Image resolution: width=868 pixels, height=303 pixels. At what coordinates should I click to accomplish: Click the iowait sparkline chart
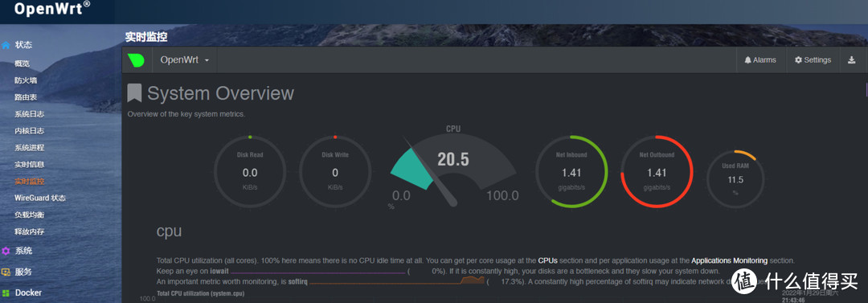pyautogui.click(x=317, y=272)
